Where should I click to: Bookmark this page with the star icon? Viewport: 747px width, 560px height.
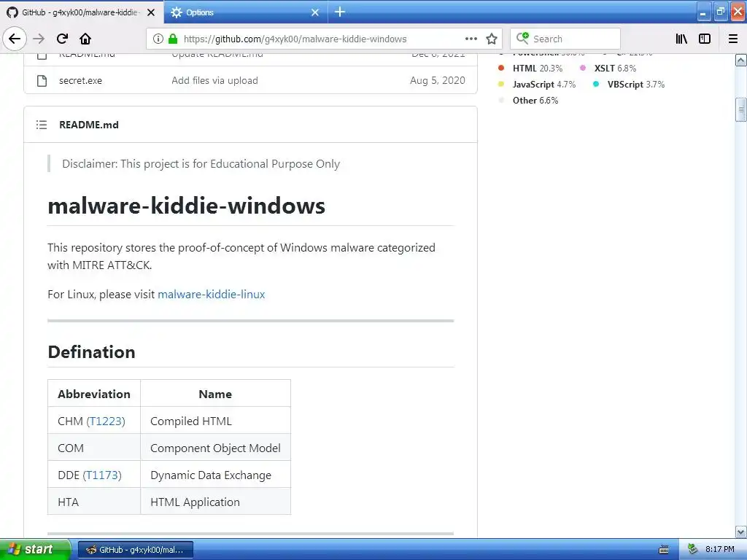coord(492,39)
